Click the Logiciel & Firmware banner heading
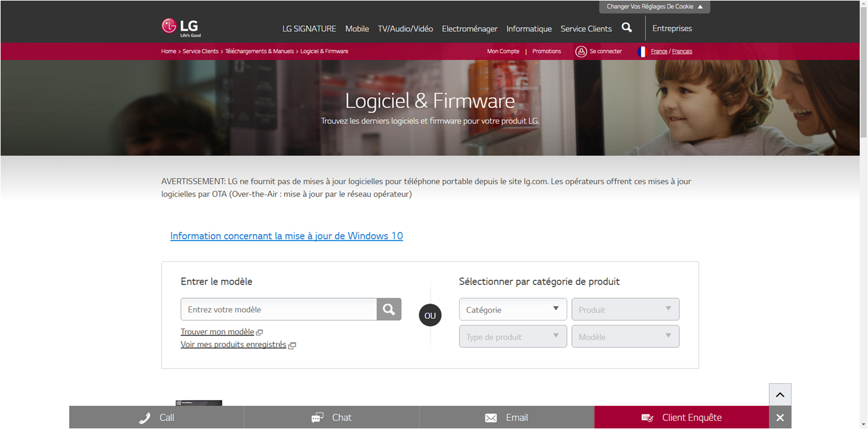Viewport: 868px width, 429px height. point(430,100)
